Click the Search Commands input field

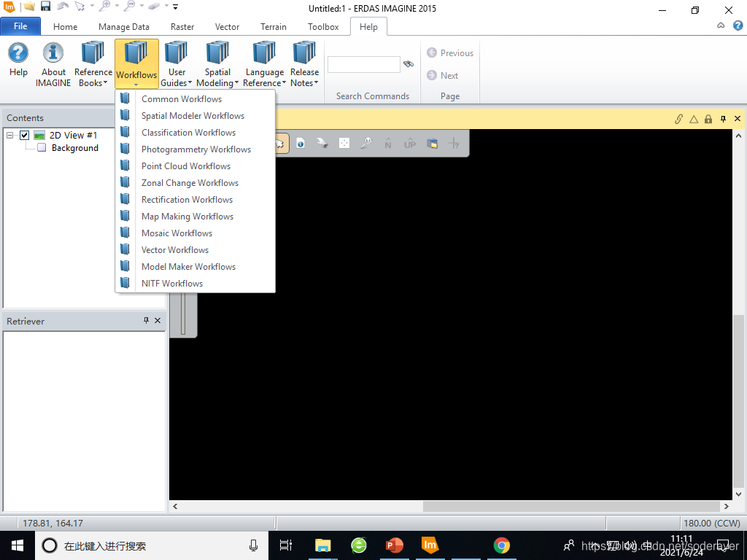pyautogui.click(x=363, y=64)
